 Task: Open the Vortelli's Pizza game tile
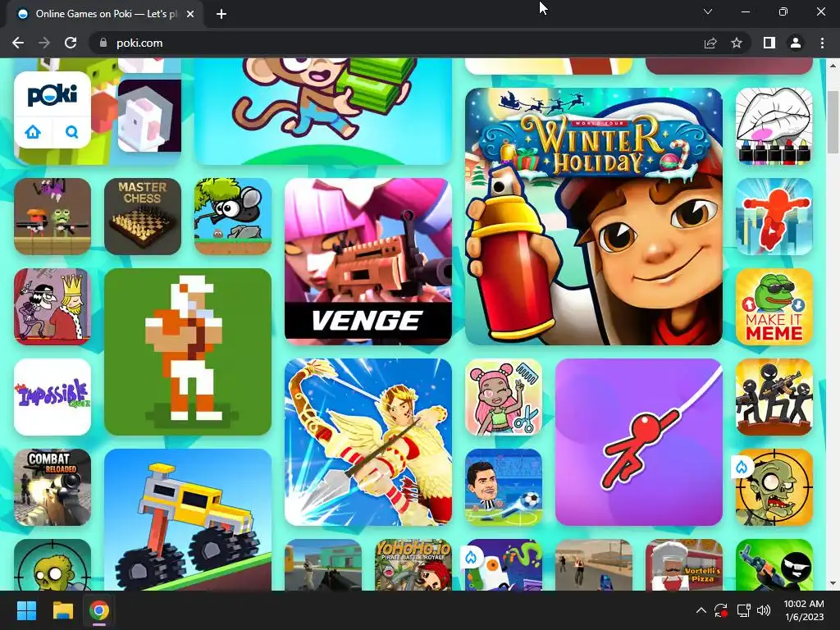point(684,564)
